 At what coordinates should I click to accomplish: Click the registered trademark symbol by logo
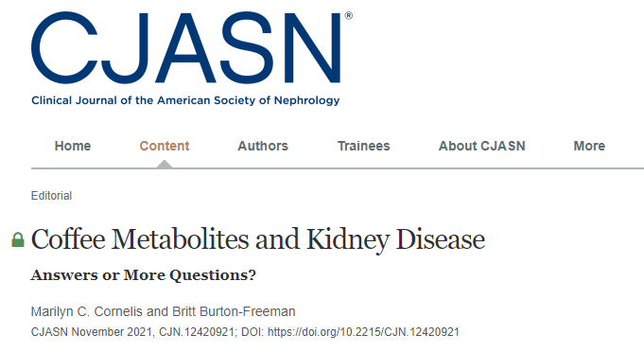coord(348,15)
